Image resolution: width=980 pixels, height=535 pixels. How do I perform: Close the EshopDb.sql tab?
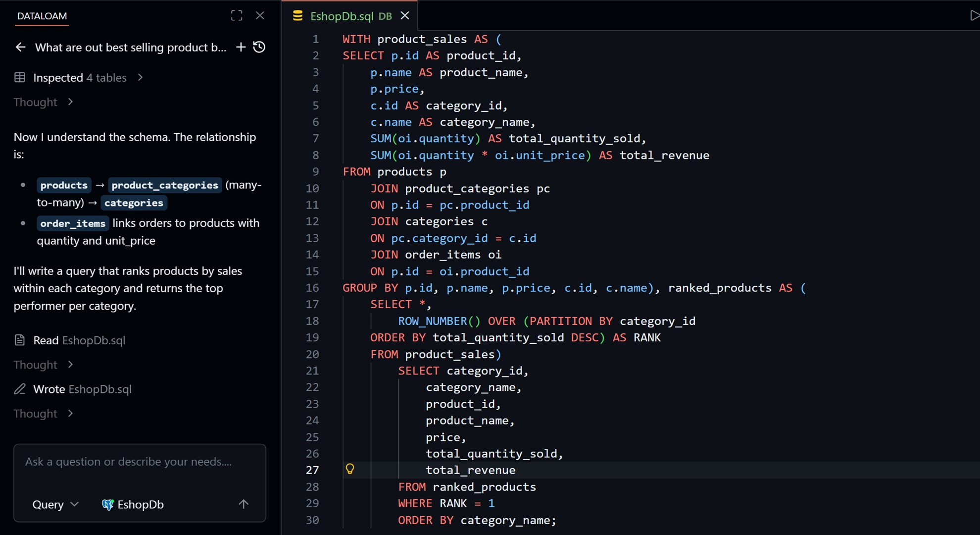pos(405,16)
